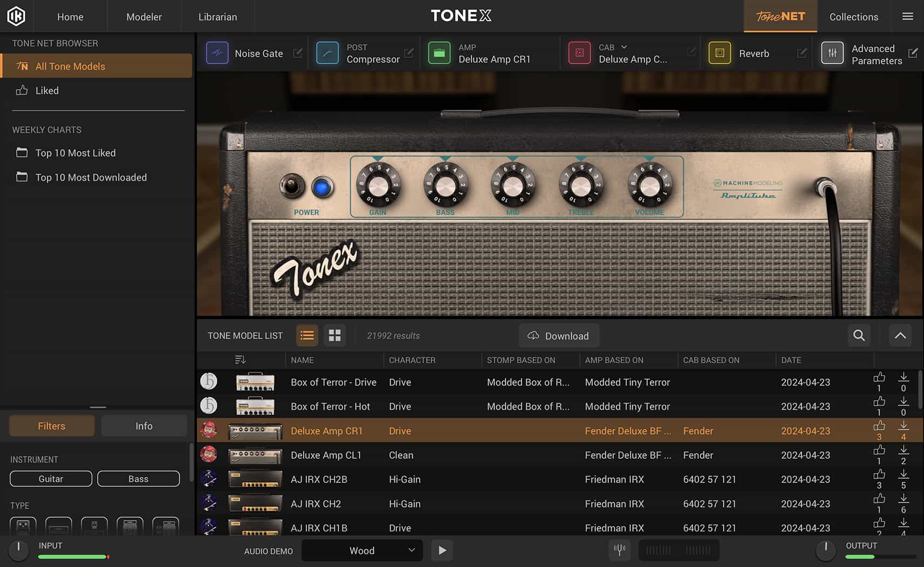Switch Tone Model List to grid view

click(334, 335)
